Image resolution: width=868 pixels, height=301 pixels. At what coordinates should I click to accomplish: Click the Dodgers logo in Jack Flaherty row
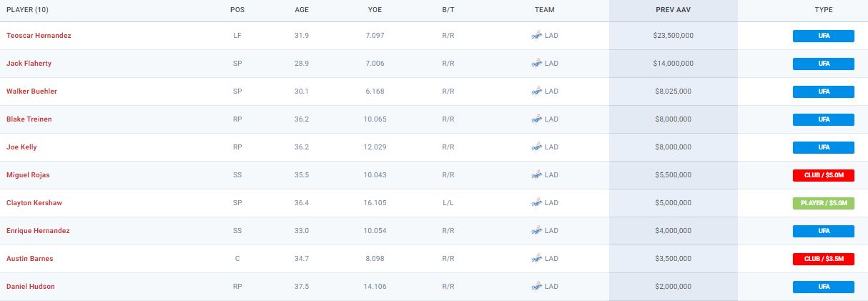coord(536,64)
